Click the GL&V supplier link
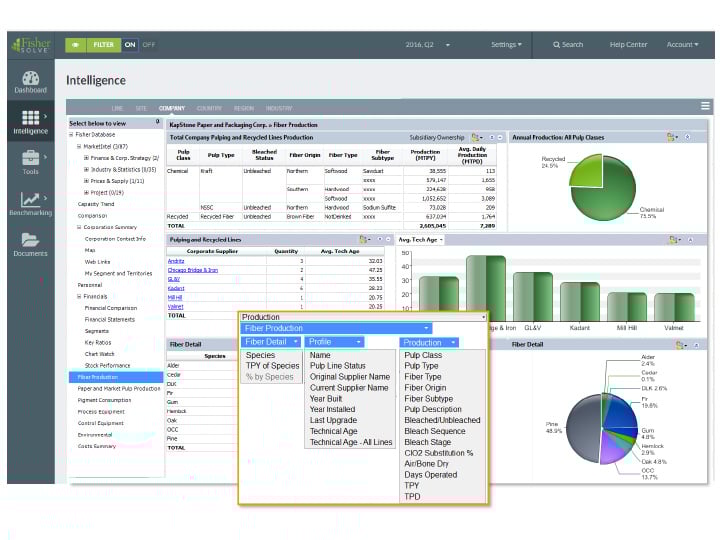Viewport: 722px width, 540px height. [x=174, y=279]
